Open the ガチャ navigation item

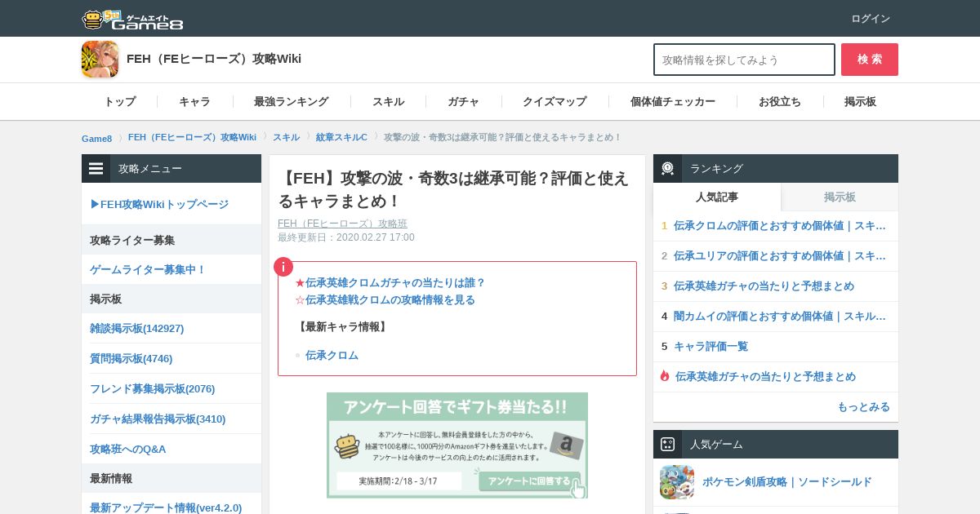point(463,102)
